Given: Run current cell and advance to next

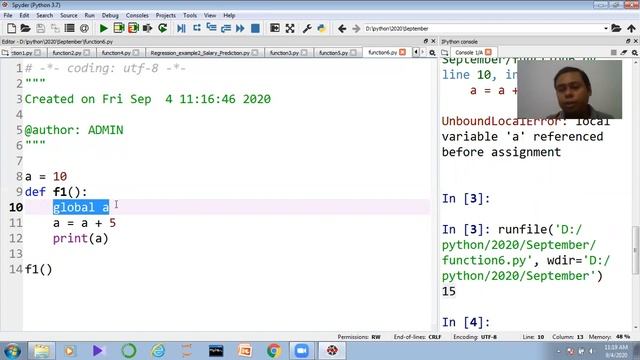Looking at the screenshot, I should pyautogui.click(x=133, y=28).
